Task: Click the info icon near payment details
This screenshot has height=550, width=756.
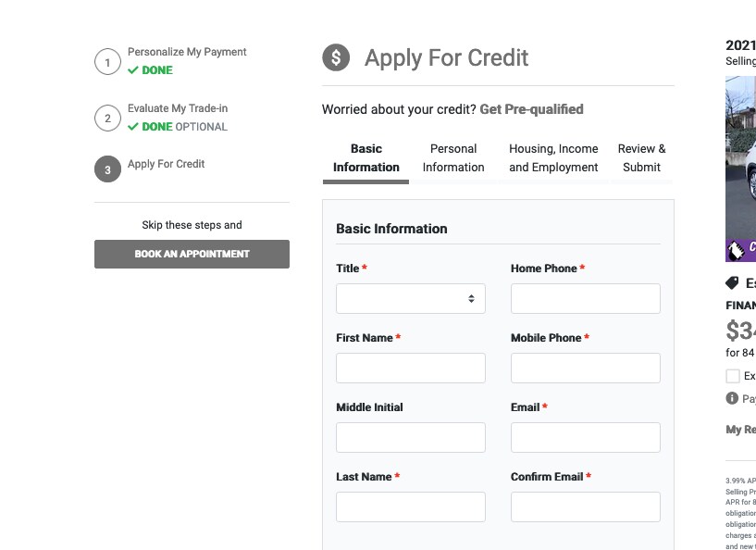Action: [x=732, y=398]
